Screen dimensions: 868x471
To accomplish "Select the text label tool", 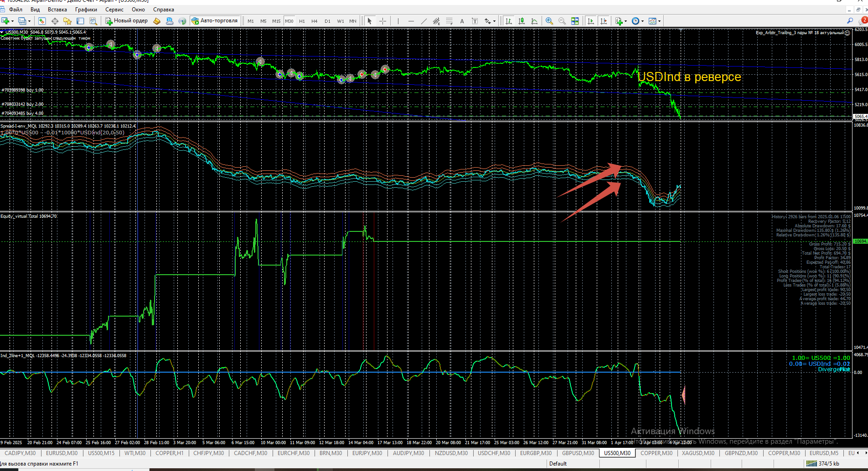I will 475,21.
